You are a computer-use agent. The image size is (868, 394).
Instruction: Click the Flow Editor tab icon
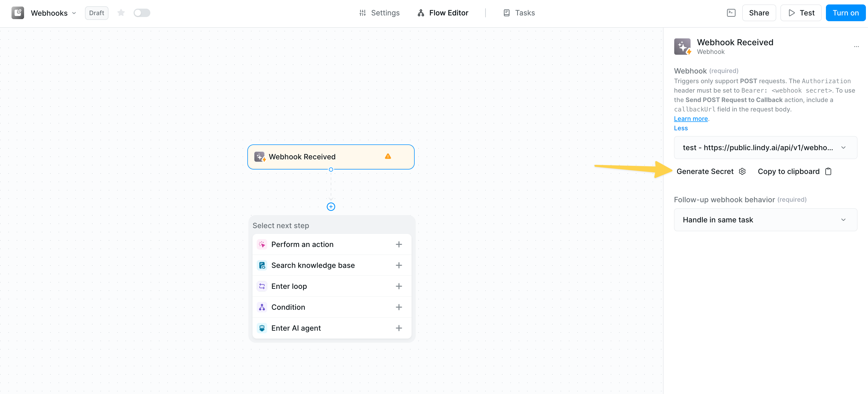(x=421, y=13)
